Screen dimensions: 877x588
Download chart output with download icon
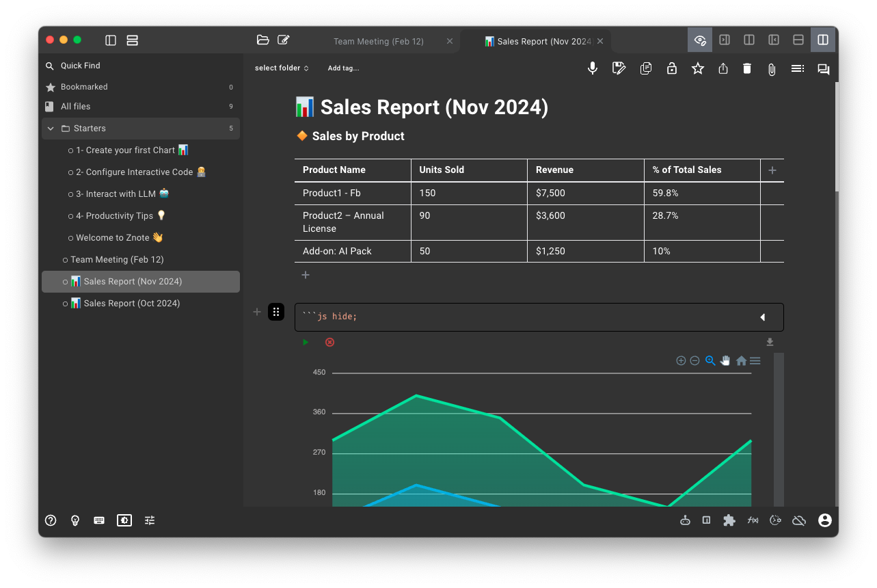[770, 342]
